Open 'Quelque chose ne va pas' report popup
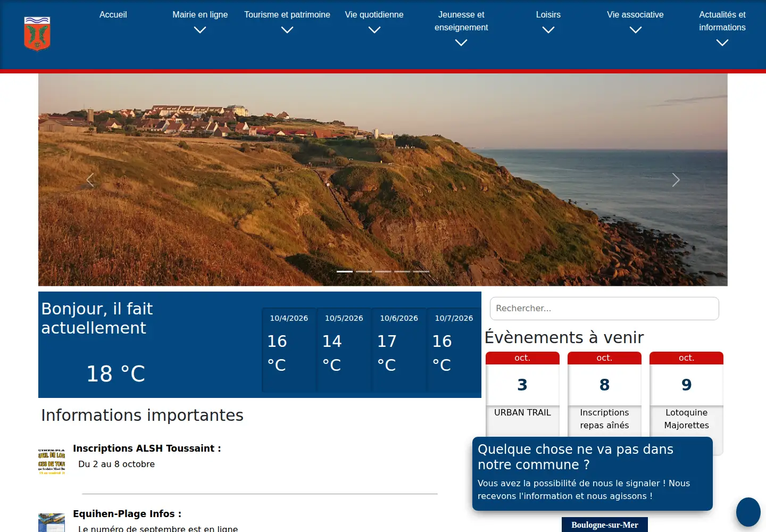Viewport: 766px width, 532px height. tap(593, 473)
